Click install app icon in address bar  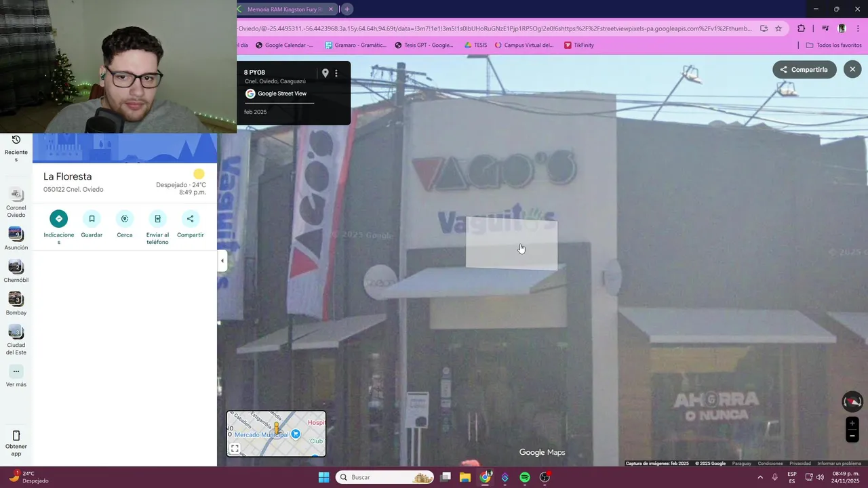764,28
